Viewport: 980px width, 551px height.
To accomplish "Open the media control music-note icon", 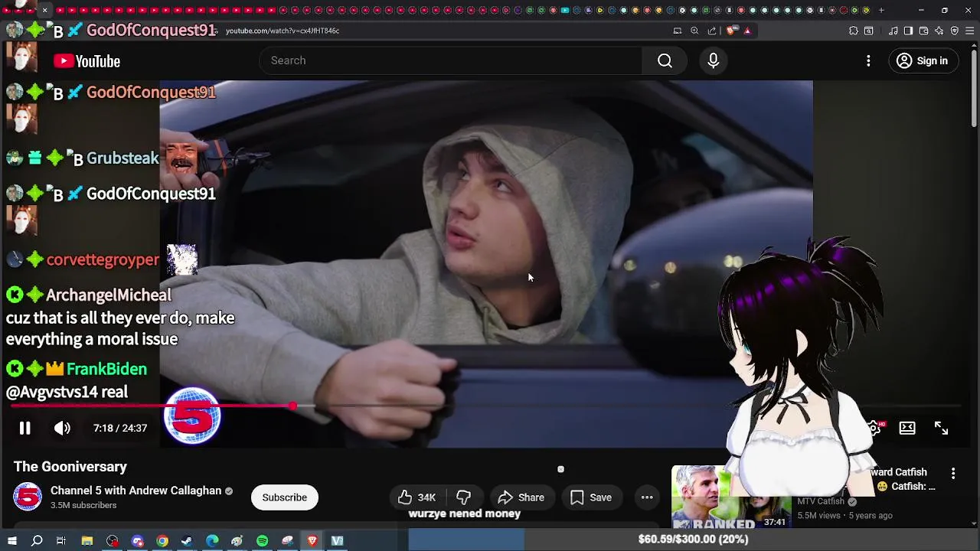I will pos(893,31).
